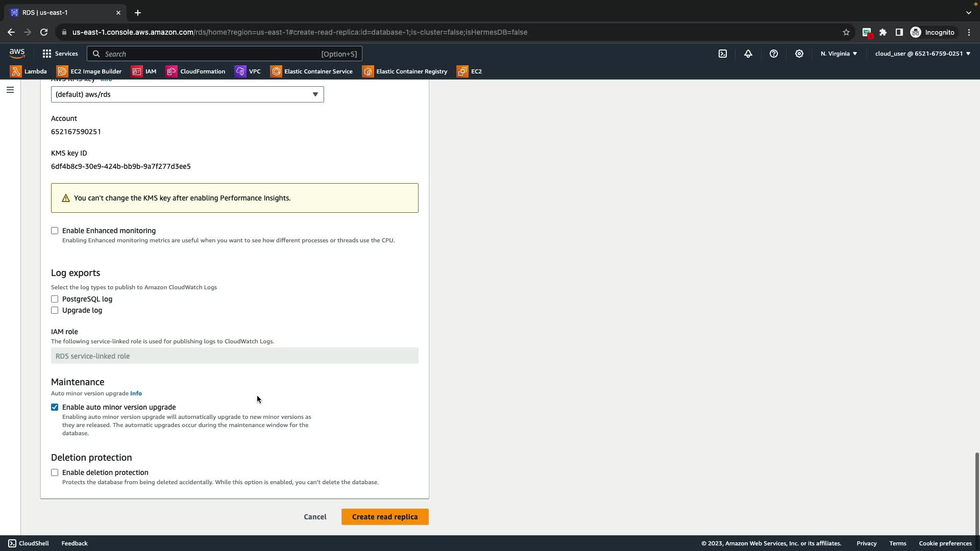The height and width of the screenshot is (551, 980).
Task: Enable deletion protection checkbox
Action: coord(55,472)
